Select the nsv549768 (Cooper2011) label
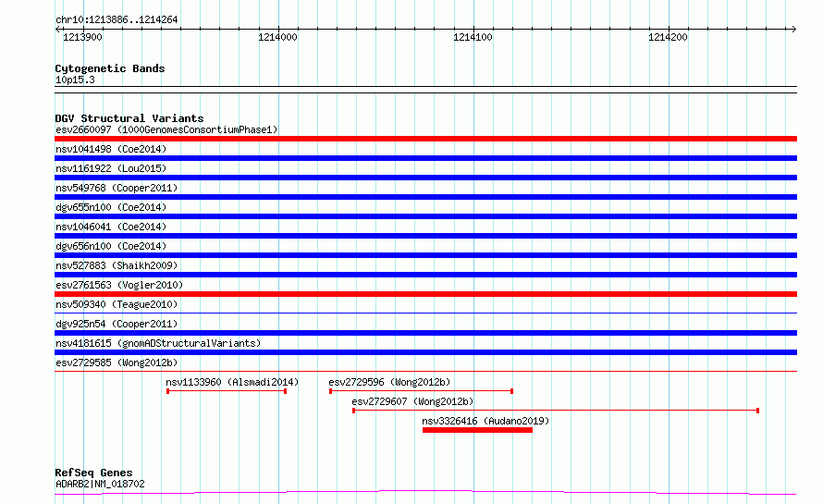Image resolution: width=823 pixels, height=504 pixels. 117,188
